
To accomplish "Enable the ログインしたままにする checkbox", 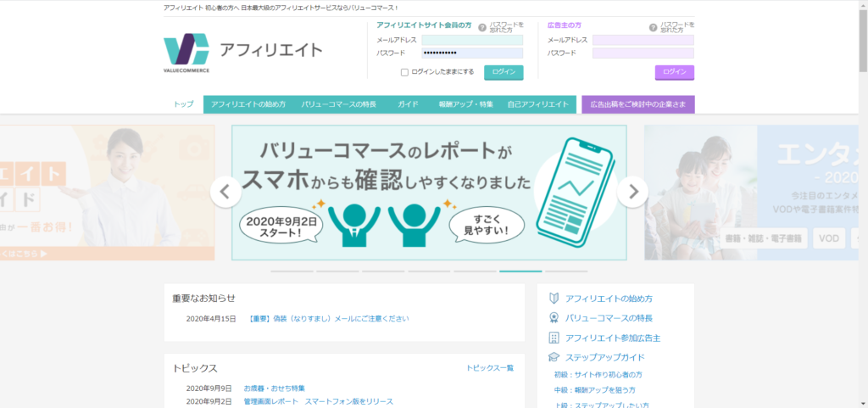I will pos(404,72).
